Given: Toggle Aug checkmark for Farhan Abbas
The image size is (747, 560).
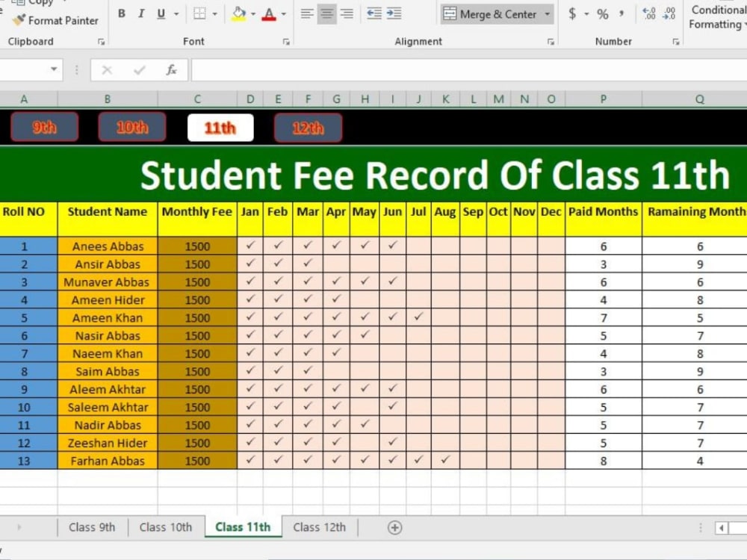Looking at the screenshot, I should pos(445,460).
